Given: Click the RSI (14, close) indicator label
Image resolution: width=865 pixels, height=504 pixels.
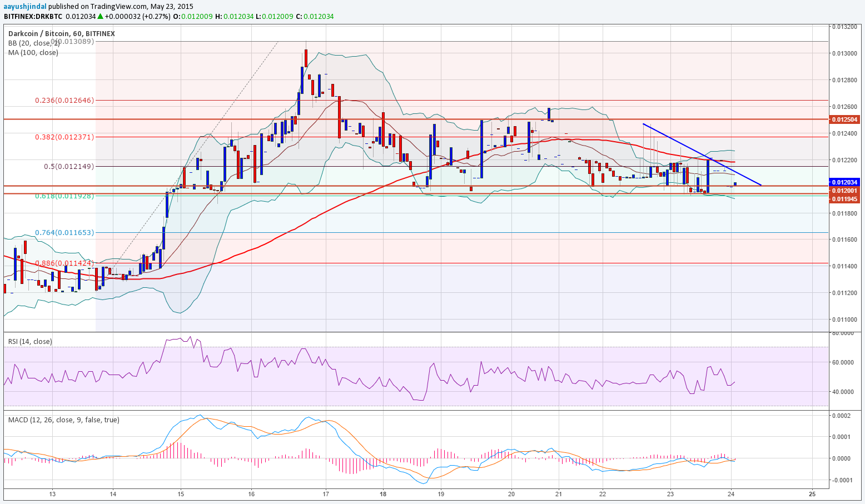Looking at the screenshot, I should click(x=30, y=342).
